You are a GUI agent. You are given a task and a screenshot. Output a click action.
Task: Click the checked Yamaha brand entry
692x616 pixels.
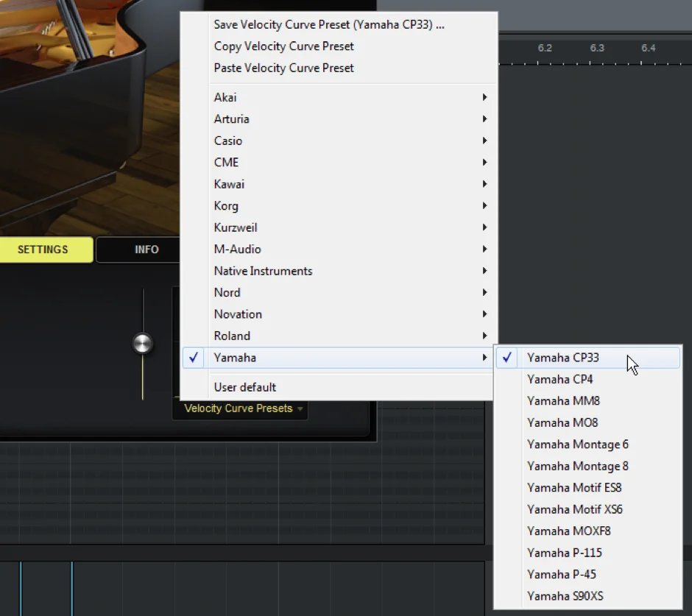pos(339,358)
